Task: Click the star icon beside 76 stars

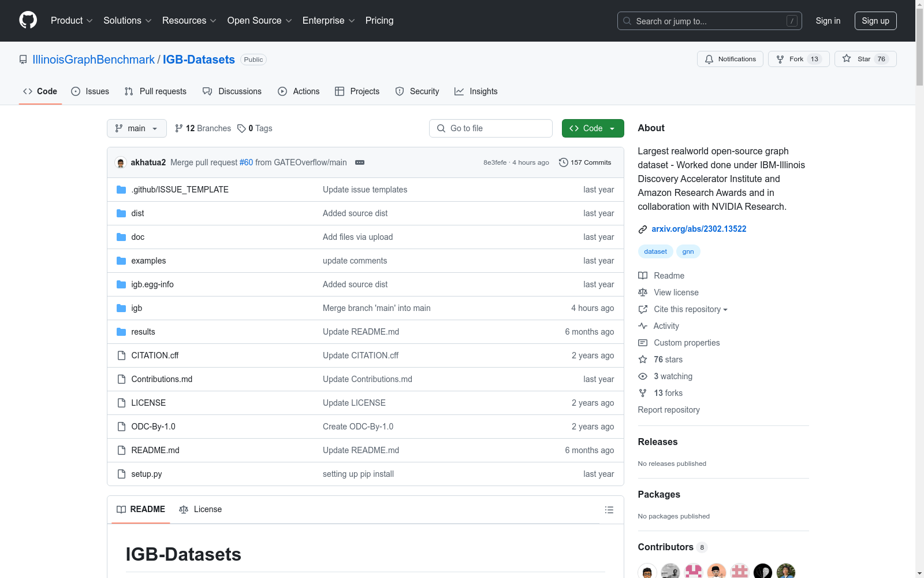Action: coord(643,360)
